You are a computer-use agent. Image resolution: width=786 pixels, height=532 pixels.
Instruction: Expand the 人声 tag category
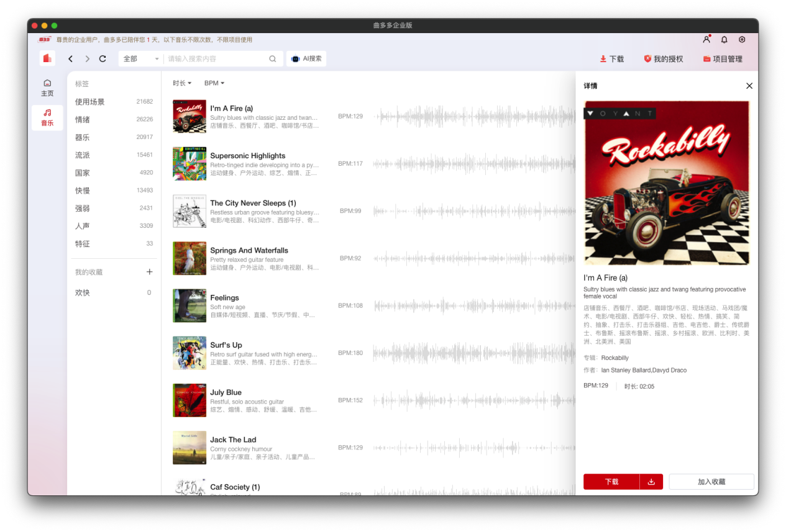point(114,226)
